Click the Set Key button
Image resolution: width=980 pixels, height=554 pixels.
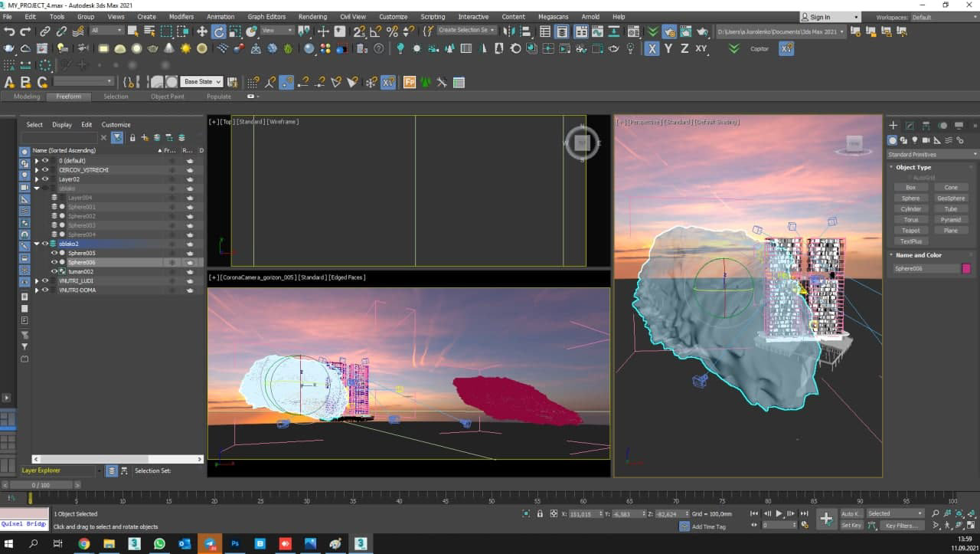(851, 526)
